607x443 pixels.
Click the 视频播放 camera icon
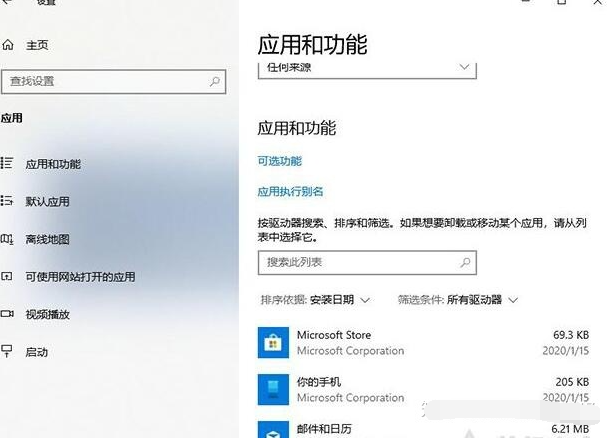click(7, 314)
